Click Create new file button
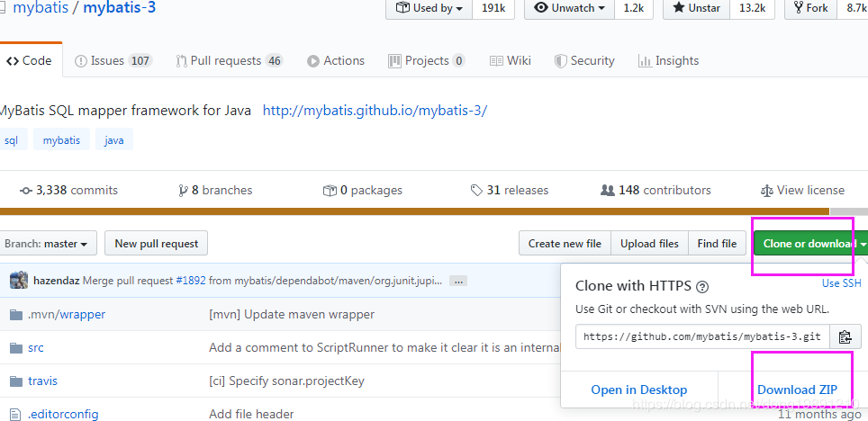This screenshot has height=421, width=868. pyautogui.click(x=565, y=244)
